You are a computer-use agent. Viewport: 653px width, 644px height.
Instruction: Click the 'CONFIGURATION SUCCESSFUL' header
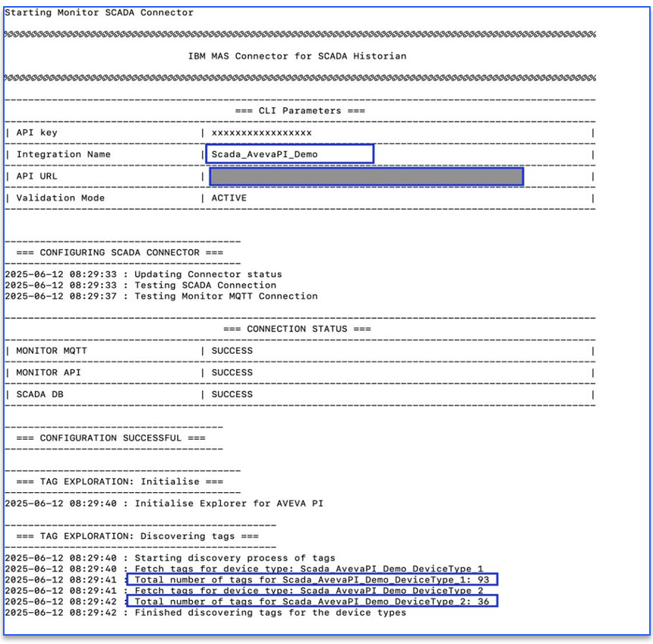[x=111, y=437]
